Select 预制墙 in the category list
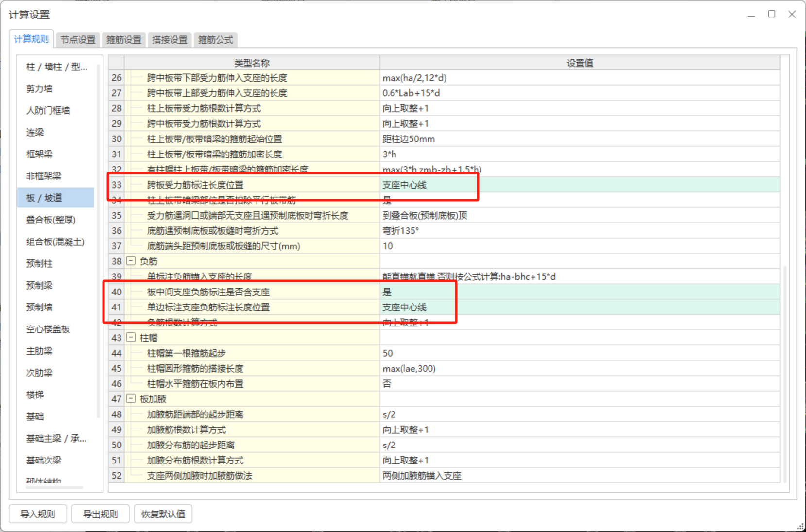The image size is (806, 532). point(56,308)
